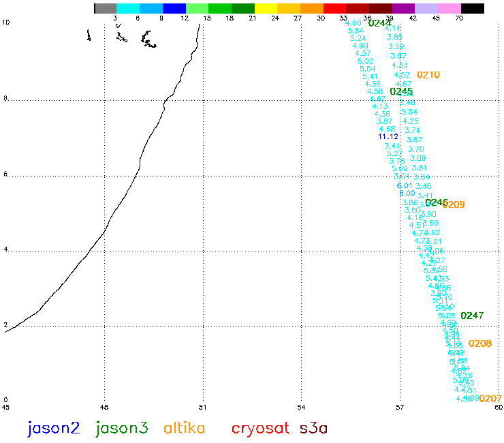The height and width of the screenshot is (443, 504).
Task: Click the lavender 42-45 colorbar segment
Action: (x=426, y=9)
